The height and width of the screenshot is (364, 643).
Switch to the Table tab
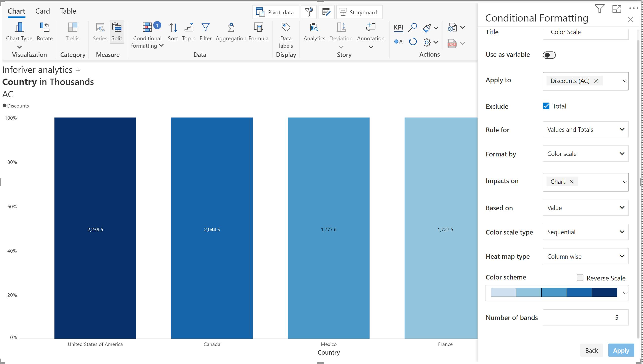click(68, 11)
